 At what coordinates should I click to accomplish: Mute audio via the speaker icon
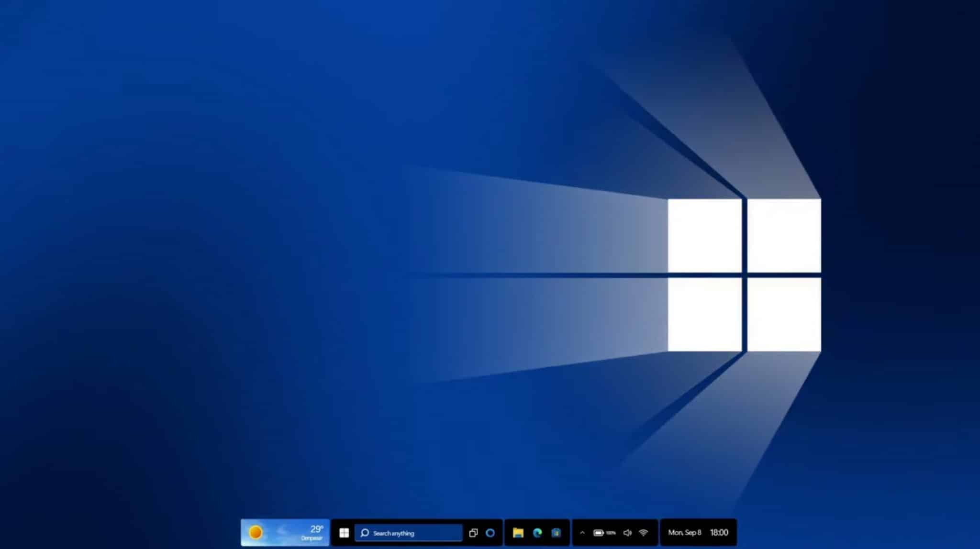(x=627, y=532)
